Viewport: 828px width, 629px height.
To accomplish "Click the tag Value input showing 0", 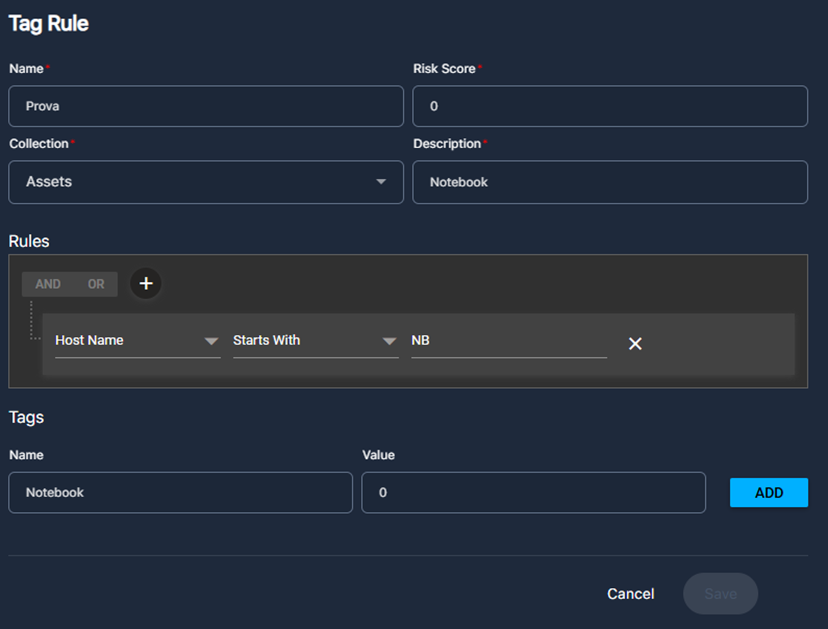I will click(533, 493).
